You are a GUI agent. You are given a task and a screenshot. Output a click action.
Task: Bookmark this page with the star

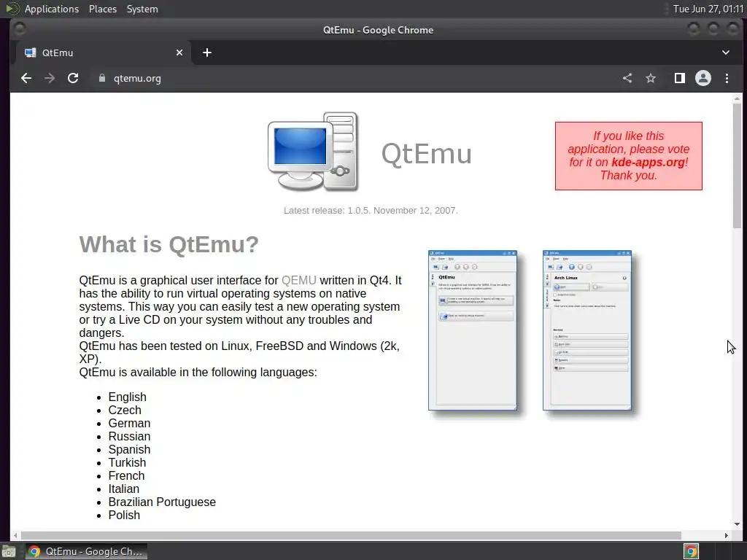651,78
